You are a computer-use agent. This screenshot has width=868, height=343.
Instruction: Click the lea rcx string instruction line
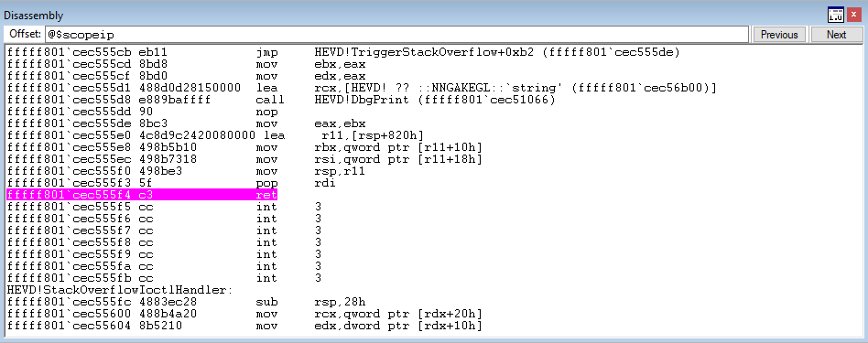click(362, 88)
